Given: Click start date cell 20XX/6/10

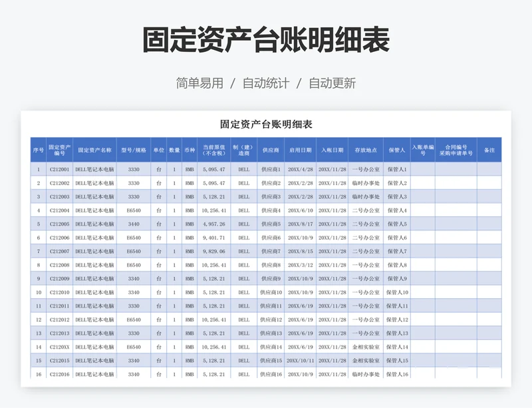Looking at the screenshot, I should [x=301, y=210].
